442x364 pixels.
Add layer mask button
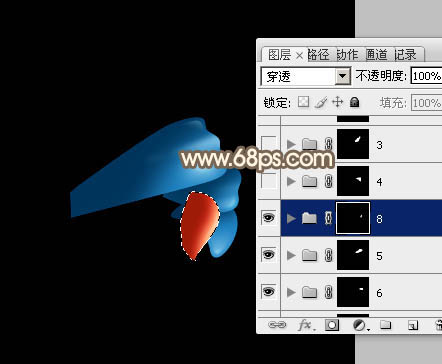pos(332,325)
